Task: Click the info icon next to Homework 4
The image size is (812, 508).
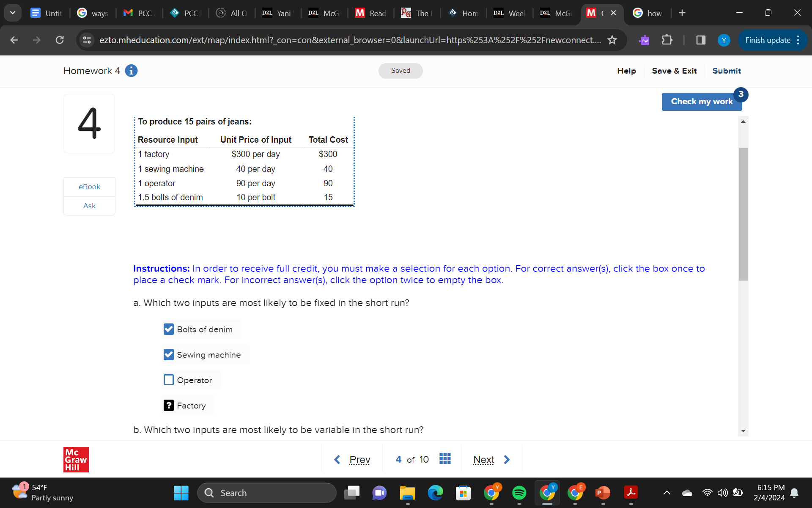Action: [131, 71]
